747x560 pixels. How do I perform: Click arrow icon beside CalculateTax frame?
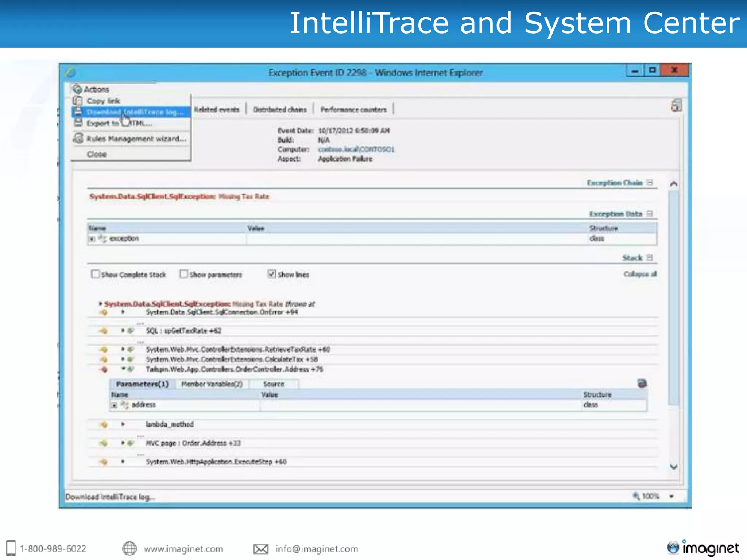[x=104, y=359]
